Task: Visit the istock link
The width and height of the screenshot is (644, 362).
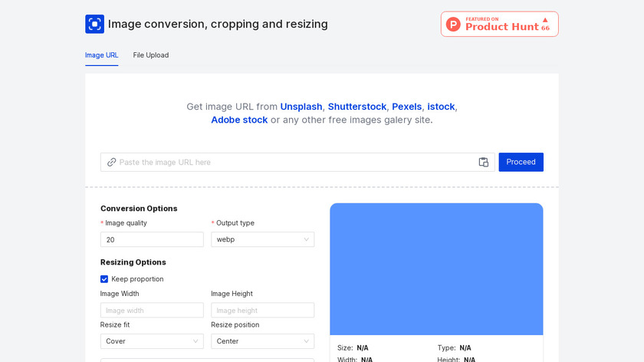Action: (x=441, y=107)
